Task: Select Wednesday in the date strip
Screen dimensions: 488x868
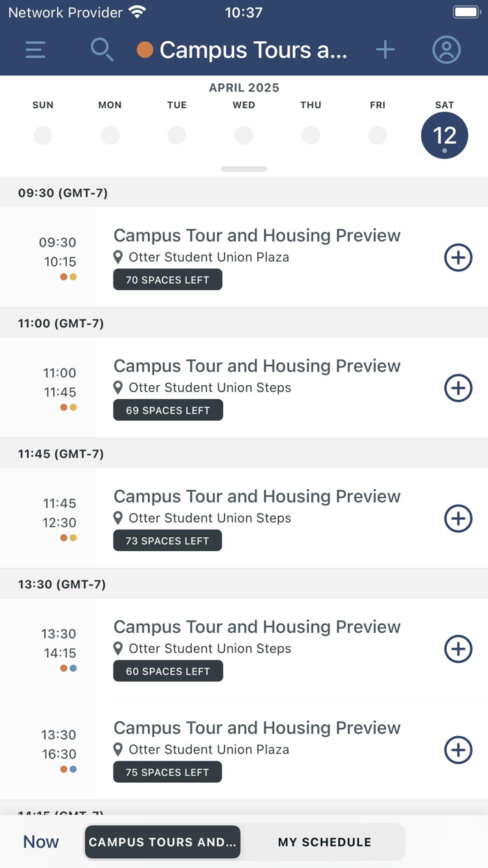Action: click(x=243, y=135)
